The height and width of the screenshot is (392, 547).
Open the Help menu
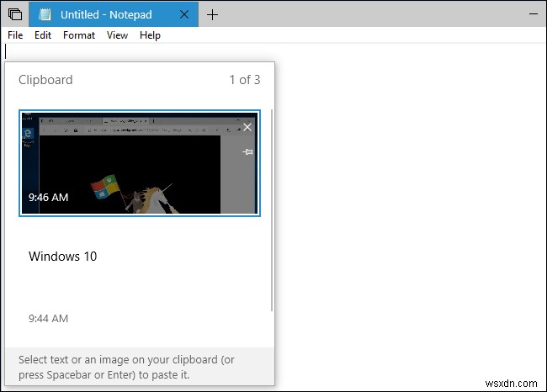(x=150, y=35)
